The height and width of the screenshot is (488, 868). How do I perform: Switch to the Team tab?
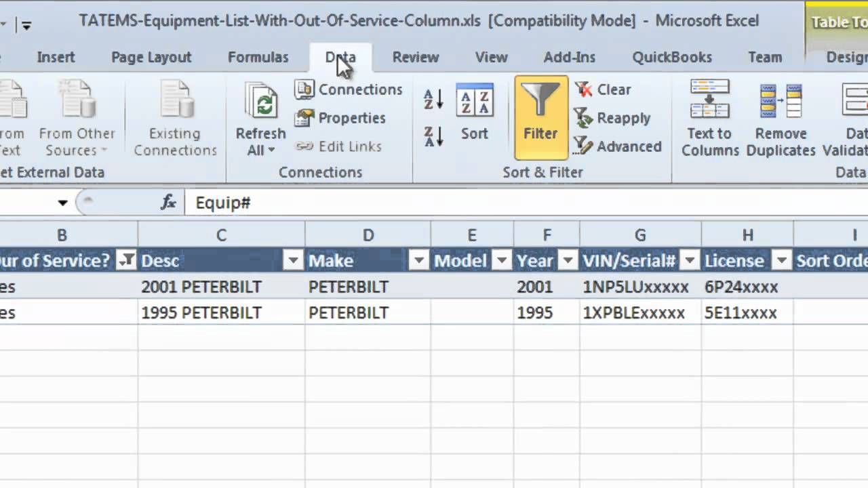point(765,58)
